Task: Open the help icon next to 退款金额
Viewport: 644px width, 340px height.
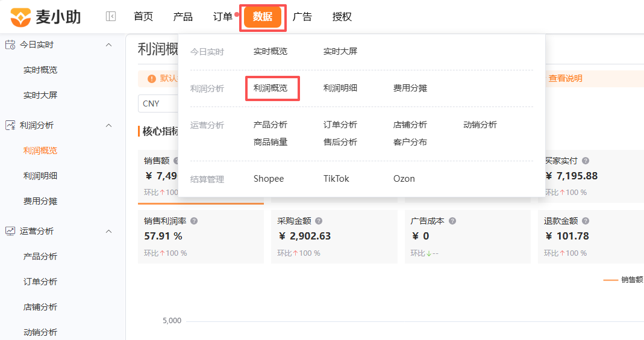Action: [x=586, y=221]
